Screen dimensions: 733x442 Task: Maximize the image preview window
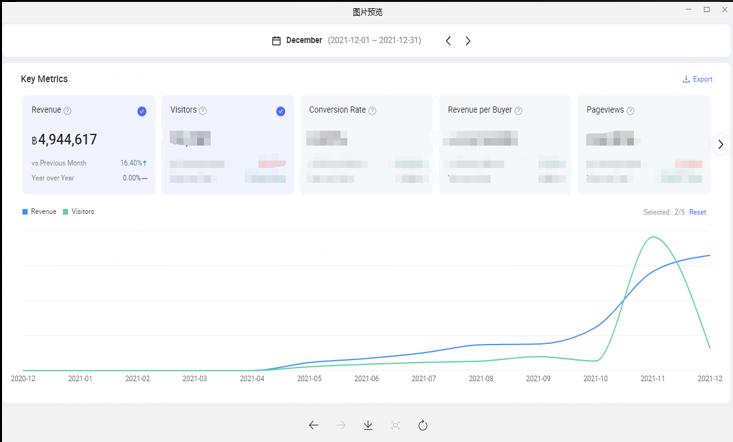pyautogui.click(x=707, y=10)
